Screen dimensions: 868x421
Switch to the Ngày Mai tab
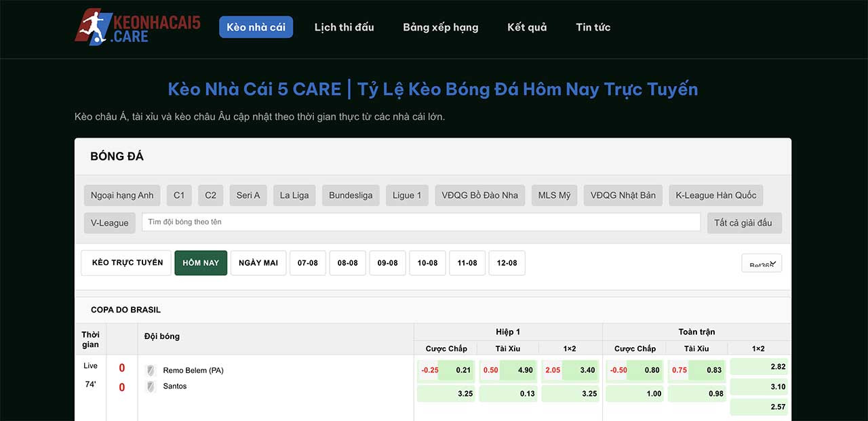[258, 263]
